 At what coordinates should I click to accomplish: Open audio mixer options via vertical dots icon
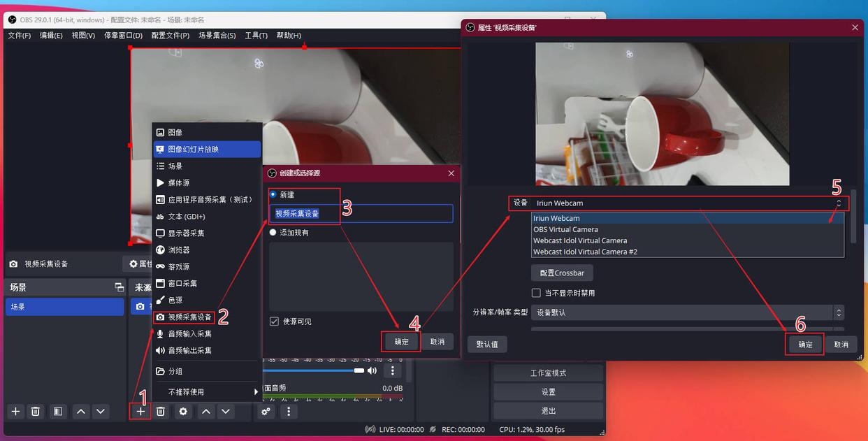point(393,370)
